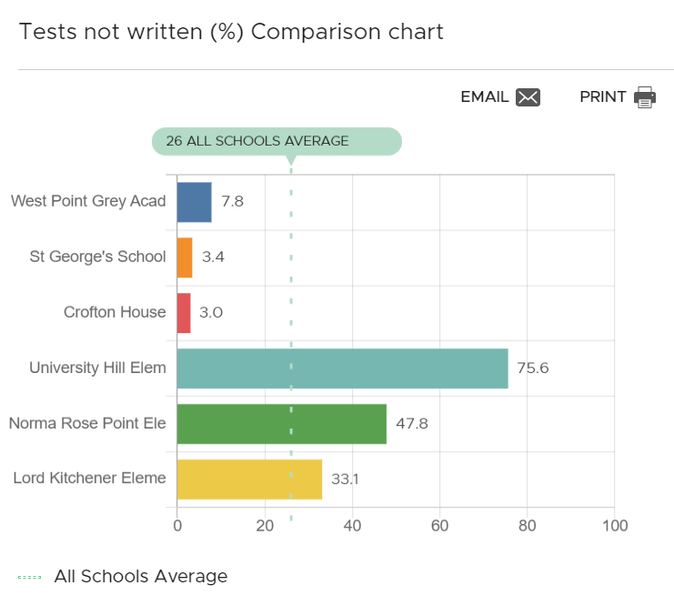Select the orange St George's School bar

(x=185, y=258)
